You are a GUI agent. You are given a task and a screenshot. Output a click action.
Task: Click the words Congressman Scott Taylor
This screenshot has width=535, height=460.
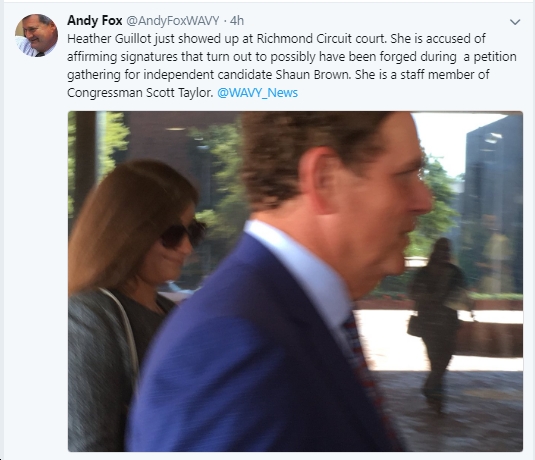click(x=140, y=93)
